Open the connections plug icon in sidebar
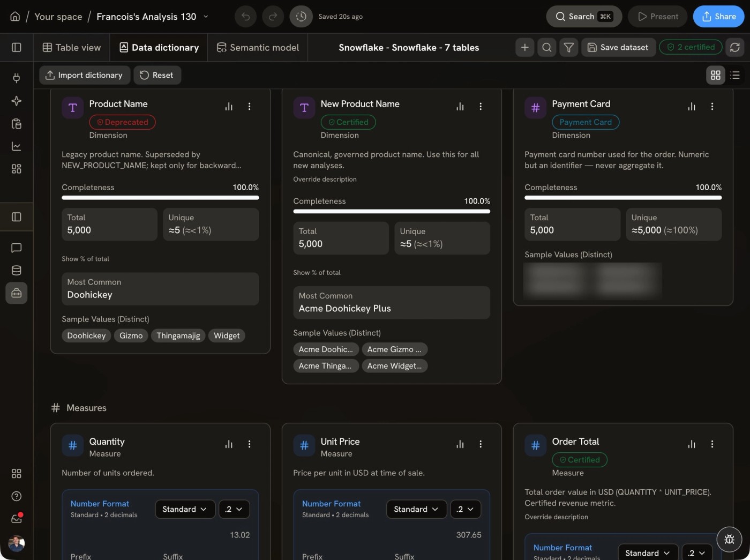Viewport: 750px width, 560px height. click(17, 78)
